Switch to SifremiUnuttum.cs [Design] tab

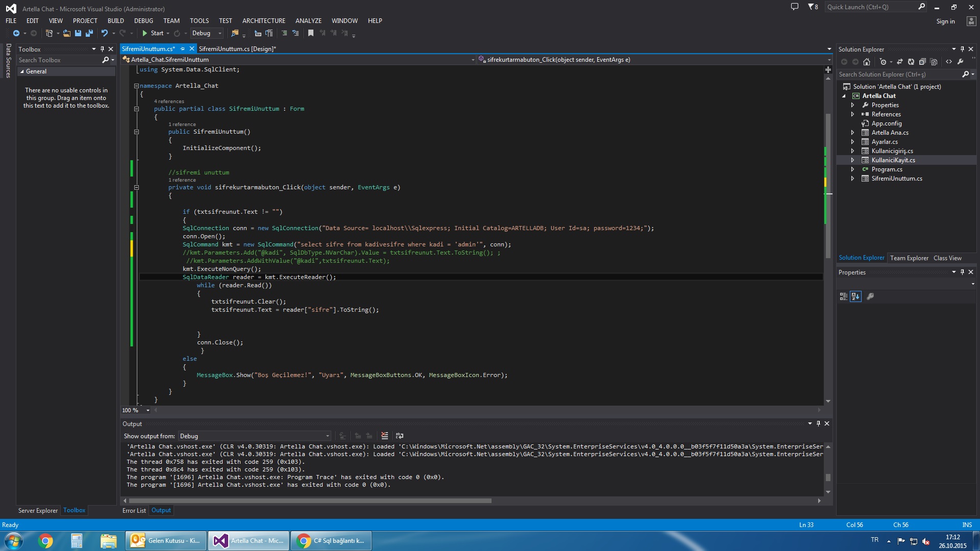(237, 49)
